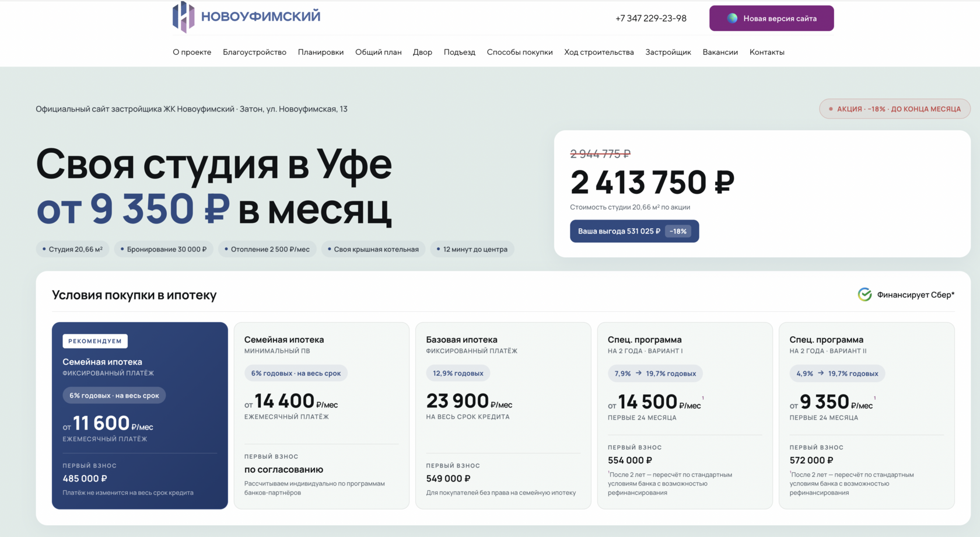This screenshot has height=537, width=980.
Task: Click the от 14 500 ₽/мес payment amount
Action: click(x=654, y=402)
